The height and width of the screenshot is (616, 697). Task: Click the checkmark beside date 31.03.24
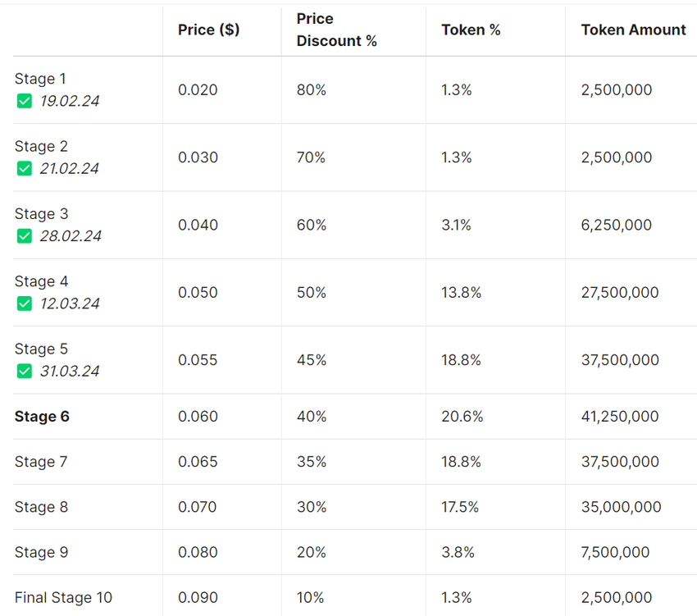(25, 371)
